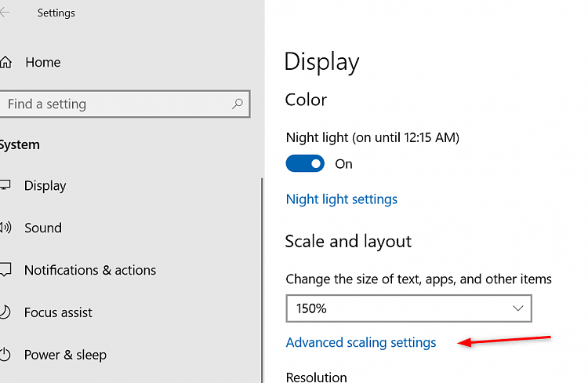Go to Focus assist settings

click(x=58, y=313)
